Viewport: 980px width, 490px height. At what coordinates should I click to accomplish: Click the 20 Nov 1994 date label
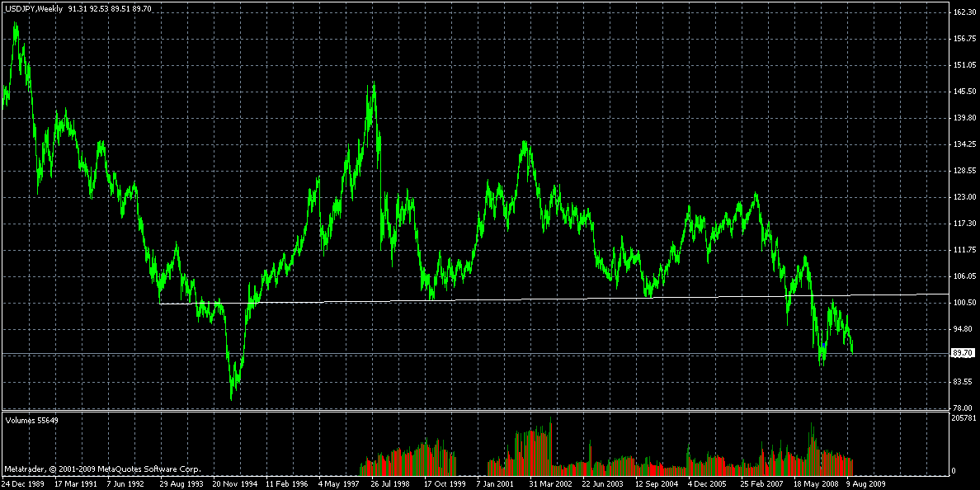pyautogui.click(x=233, y=483)
